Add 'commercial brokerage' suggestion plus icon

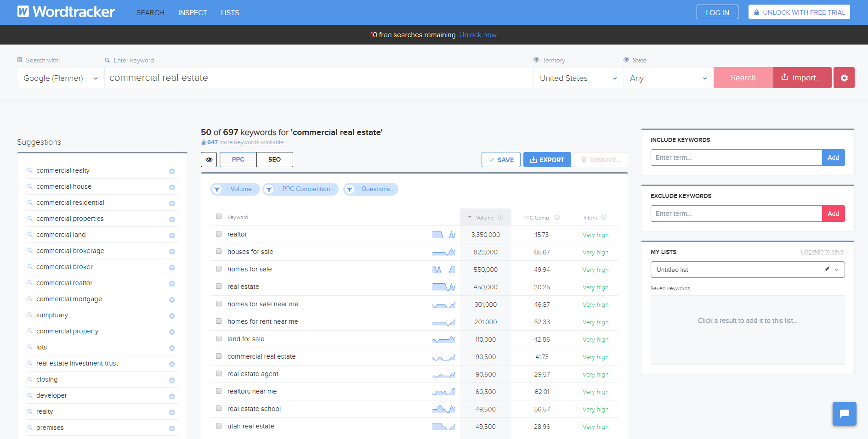pyautogui.click(x=172, y=252)
